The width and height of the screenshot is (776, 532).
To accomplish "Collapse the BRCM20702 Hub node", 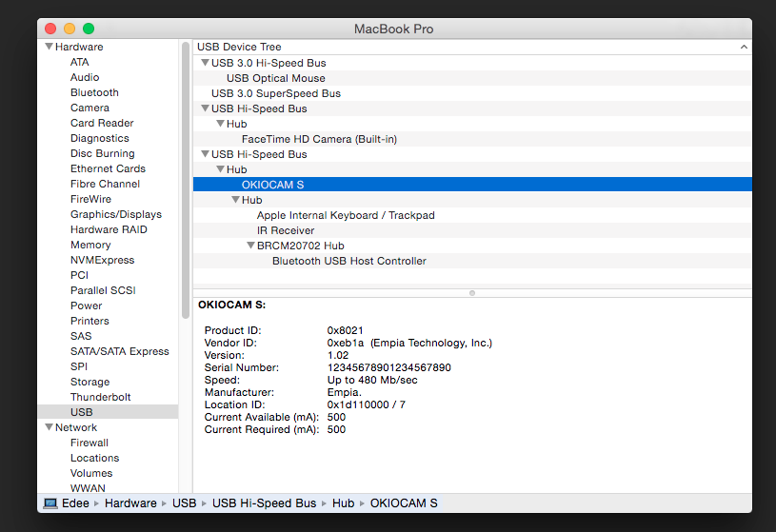I will pos(250,246).
